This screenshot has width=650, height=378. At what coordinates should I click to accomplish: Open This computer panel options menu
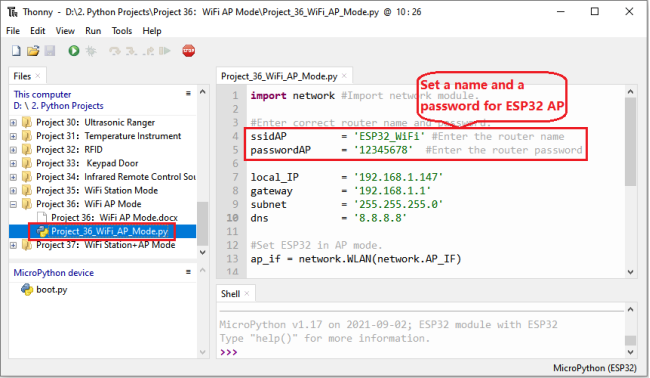click(188, 93)
